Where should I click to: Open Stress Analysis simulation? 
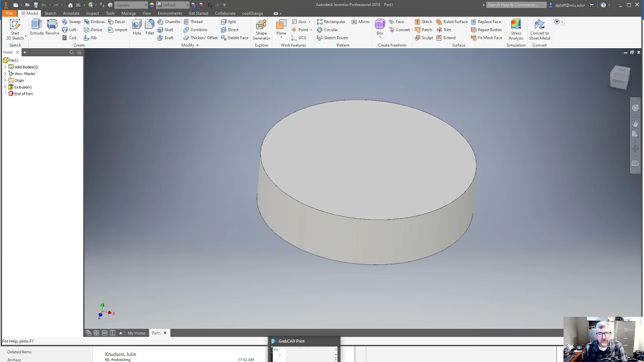click(x=516, y=30)
